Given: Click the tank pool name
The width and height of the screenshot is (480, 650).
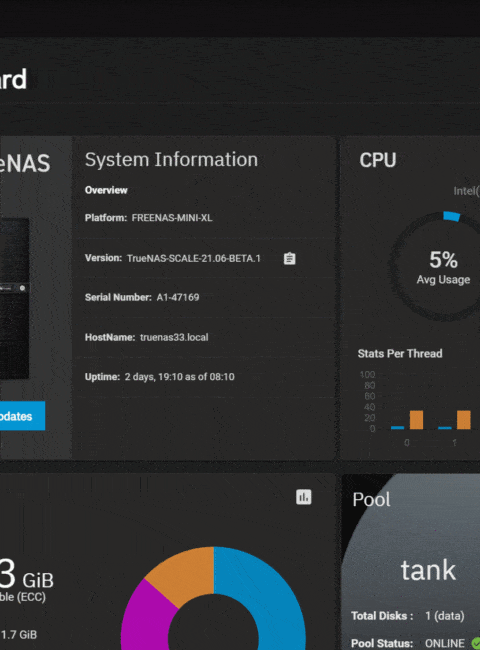Looking at the screenshot, I should [428, 570].
